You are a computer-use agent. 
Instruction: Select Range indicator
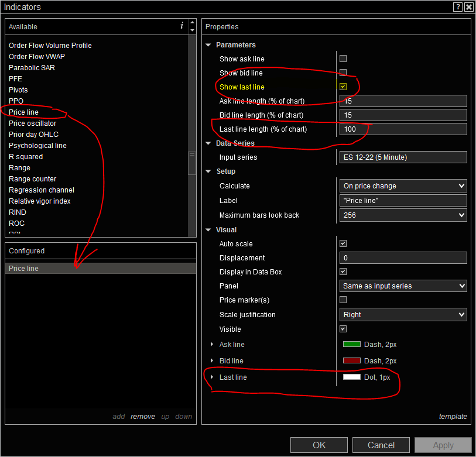pos(19,168)
